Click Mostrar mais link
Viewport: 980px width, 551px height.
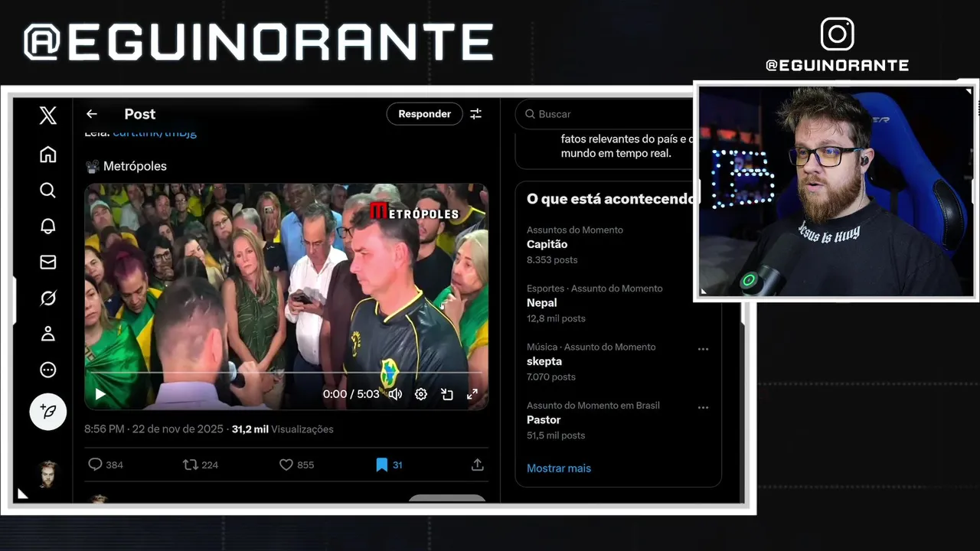559,468
